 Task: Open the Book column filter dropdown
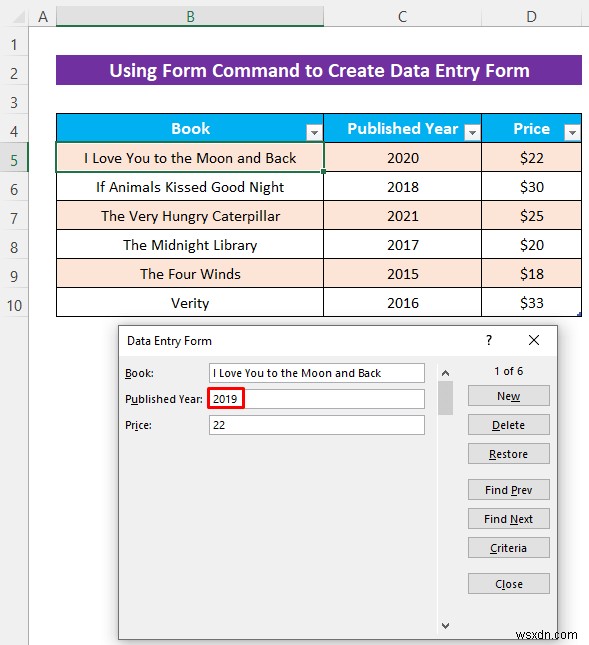pyautogui.click(x=314, y=132)
